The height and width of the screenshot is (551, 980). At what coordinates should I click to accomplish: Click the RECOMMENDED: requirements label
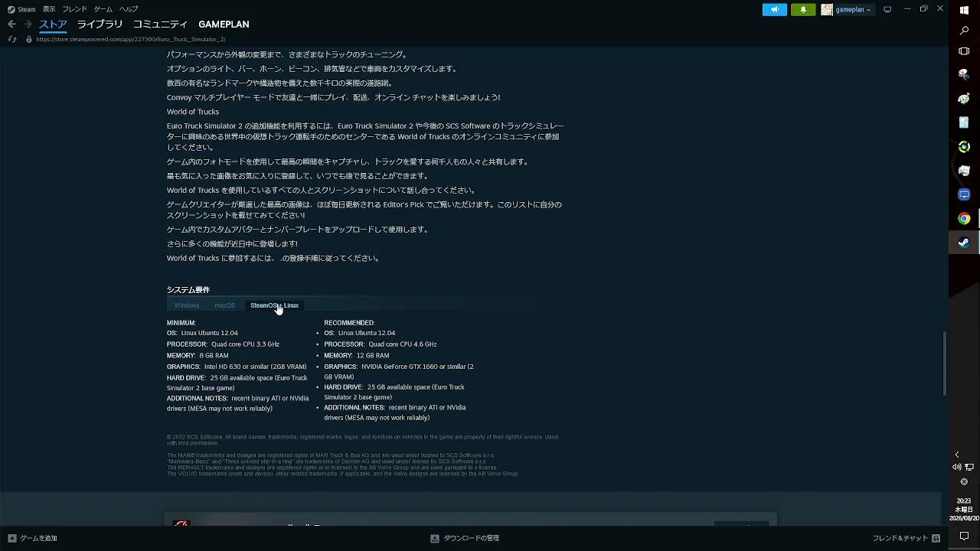point(349,323)
